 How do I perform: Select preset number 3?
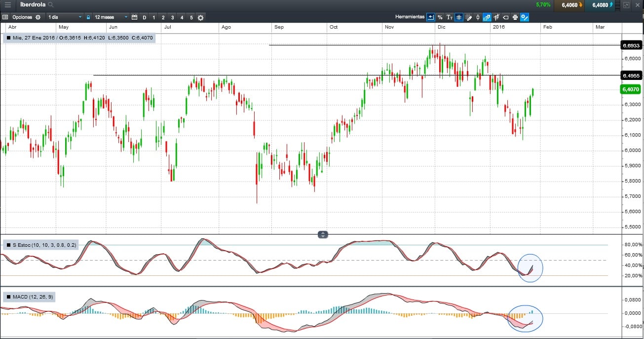click(x=172, y=17)
